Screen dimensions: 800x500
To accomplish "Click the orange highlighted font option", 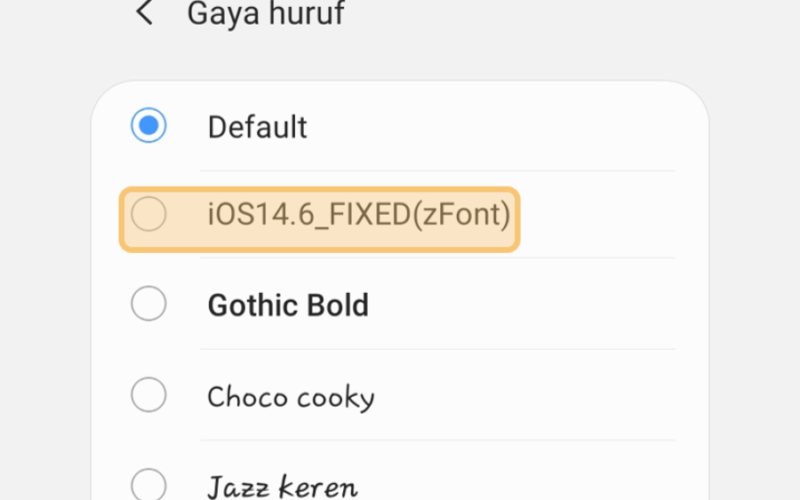I will tap(319, 219).
